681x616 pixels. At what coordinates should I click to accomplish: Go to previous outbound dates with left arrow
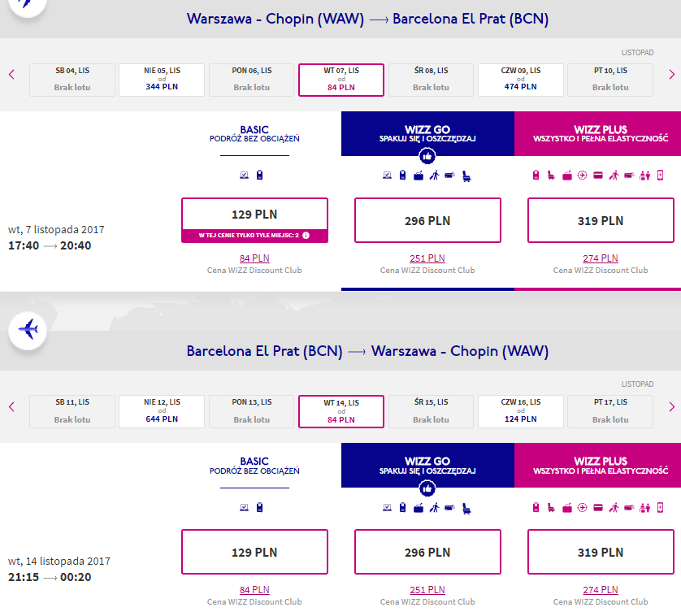coord(11,74)
